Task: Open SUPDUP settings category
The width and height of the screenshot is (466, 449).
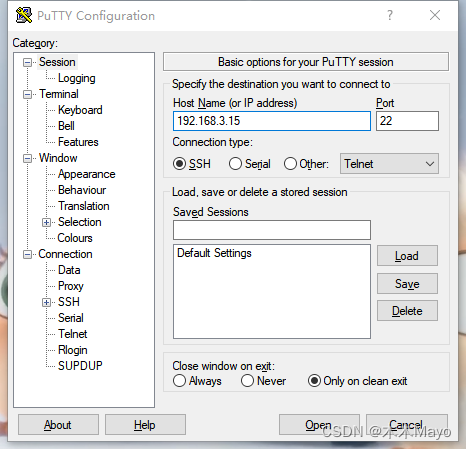Action: click(x=80, y=366)
